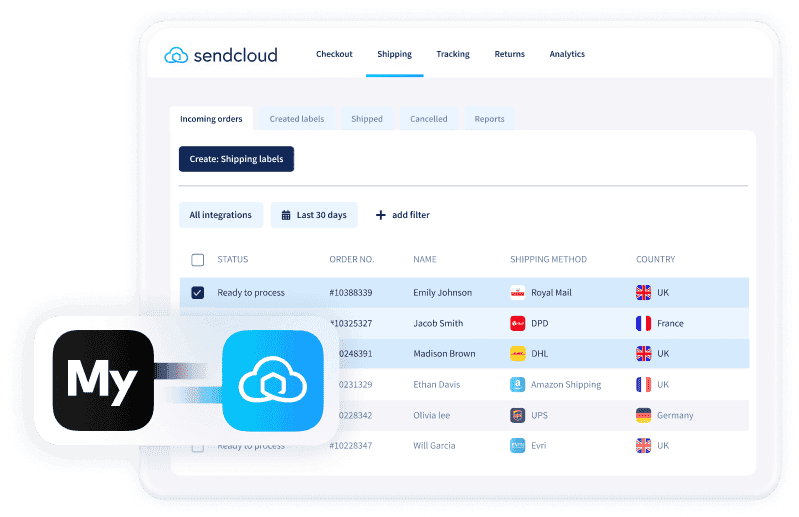799x517 pixels.
Task: Click the France country text
Action: click(x=670, y=323)
